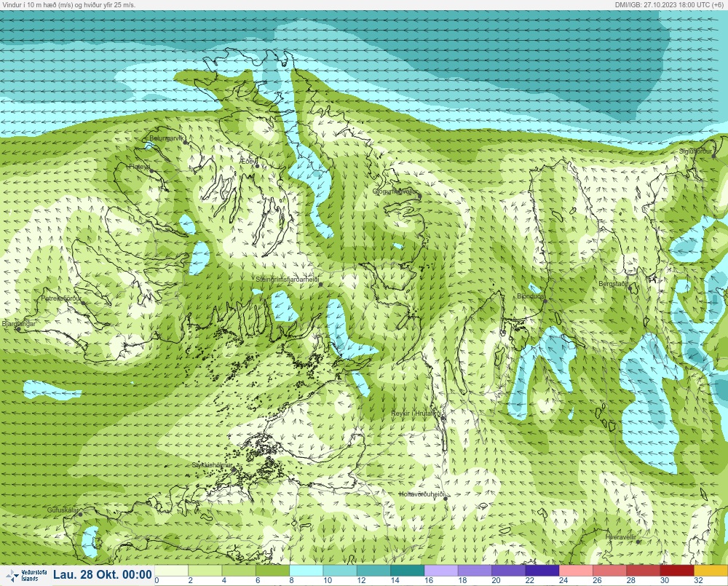This screenshot has width=728, height=586.
Task: Click the Gjögurflugvöllur station label
Action: (x=395, y=191)
